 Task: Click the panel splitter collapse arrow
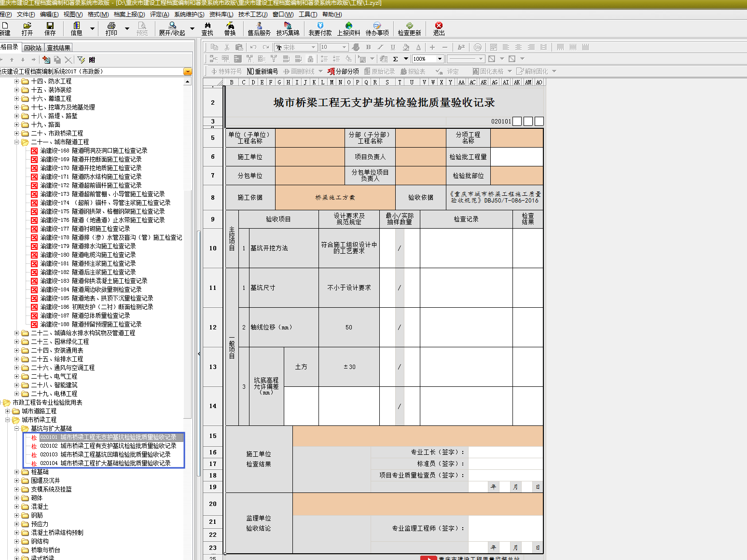(x=199, y=354)
